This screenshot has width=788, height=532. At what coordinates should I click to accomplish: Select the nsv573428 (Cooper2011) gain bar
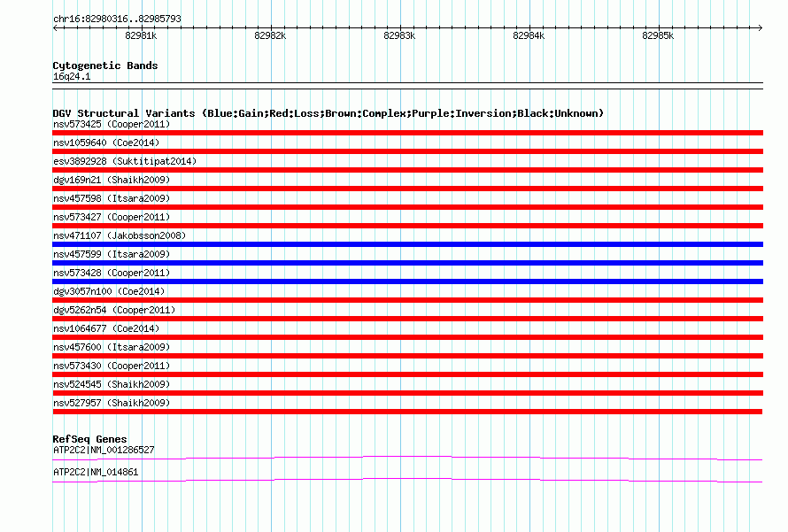point(407,281)
